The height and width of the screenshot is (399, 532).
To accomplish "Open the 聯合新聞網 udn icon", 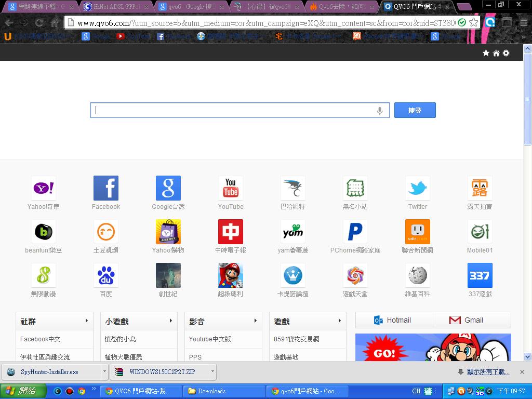I will coord(418,232).
